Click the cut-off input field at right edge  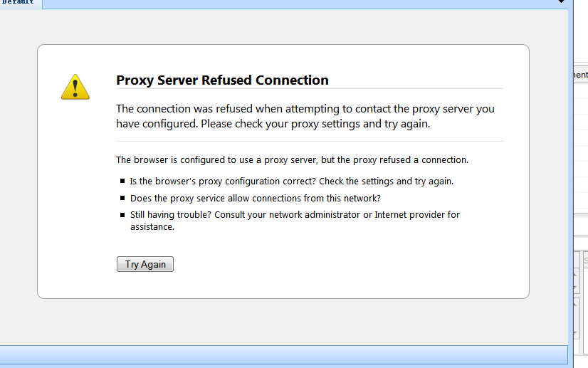click(x=585, y=261)
